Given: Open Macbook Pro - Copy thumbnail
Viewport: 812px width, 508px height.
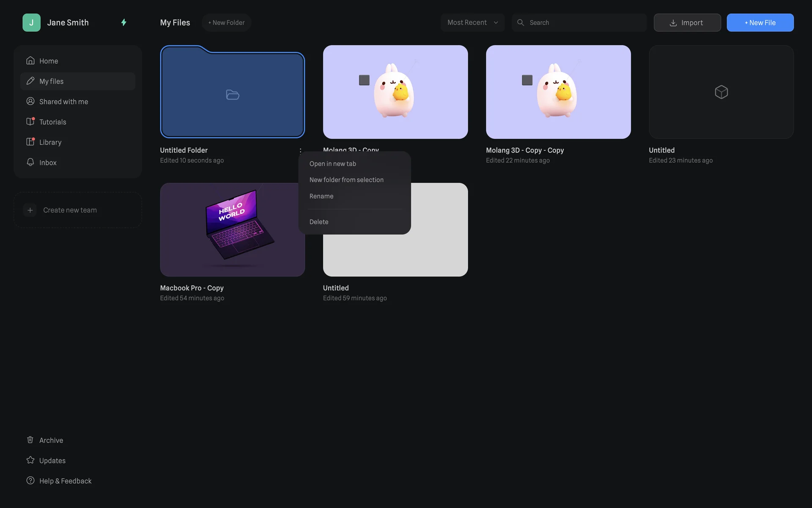Looking at the screenshot, I should 232,230.
